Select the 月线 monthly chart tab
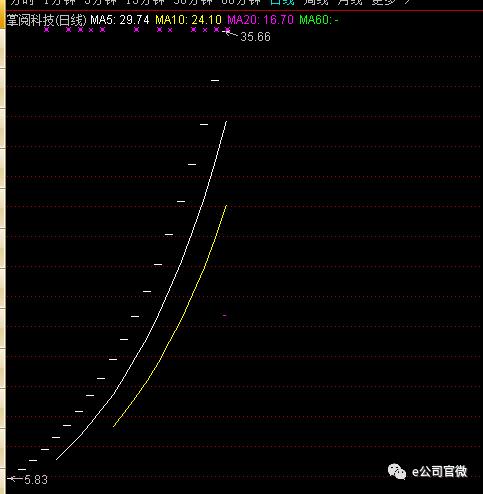 (x=350, y=2)
